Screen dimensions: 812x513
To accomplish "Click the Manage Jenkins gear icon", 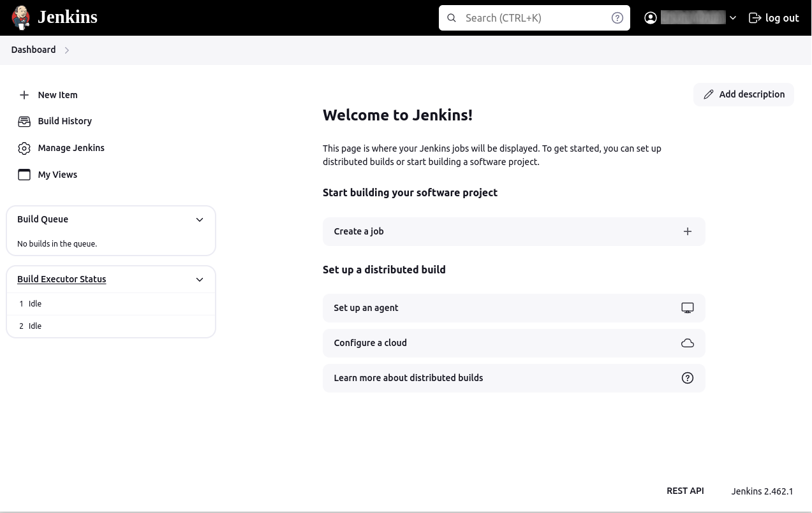I will 24,148.
